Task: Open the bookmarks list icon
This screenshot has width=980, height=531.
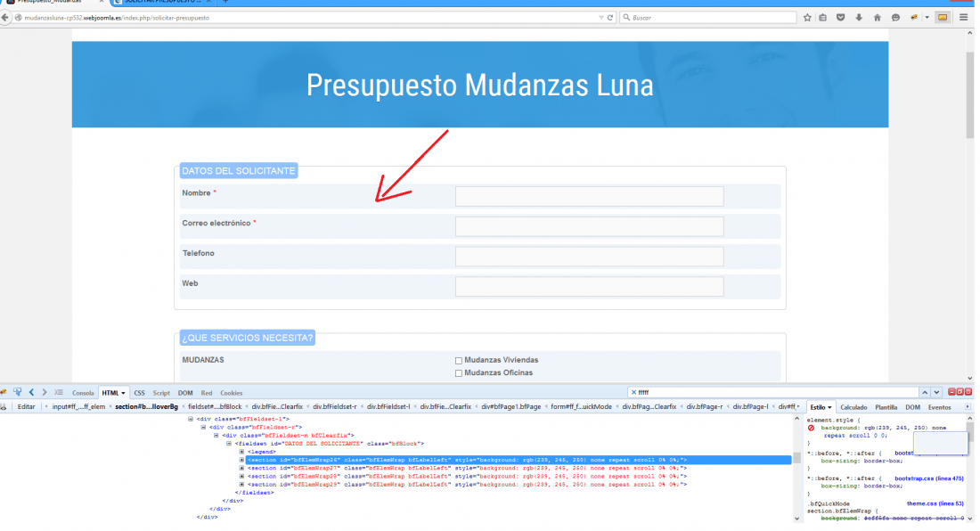Action: point(823,18)
